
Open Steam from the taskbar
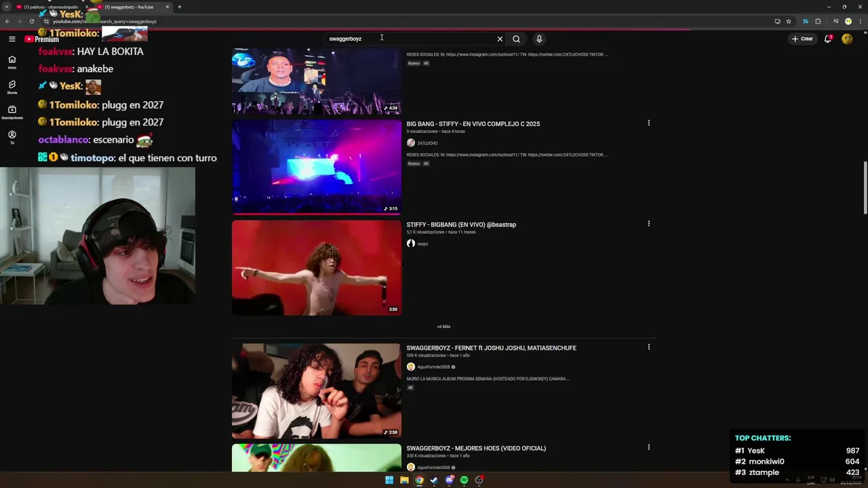pyautogui.click(x=434, y=480)
